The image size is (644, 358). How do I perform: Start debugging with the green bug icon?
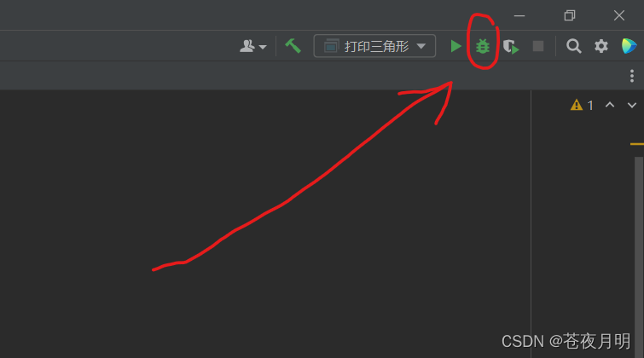(x=483, y=46)
